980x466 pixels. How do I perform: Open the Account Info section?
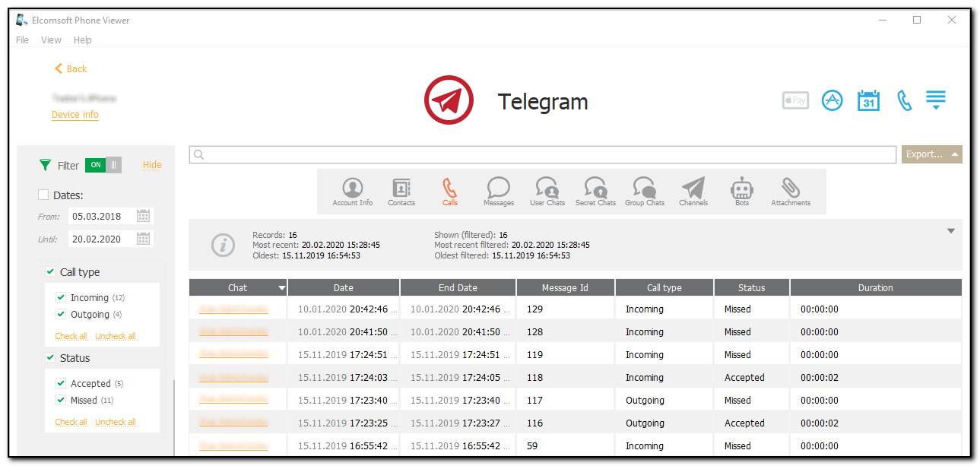(352, 191)
